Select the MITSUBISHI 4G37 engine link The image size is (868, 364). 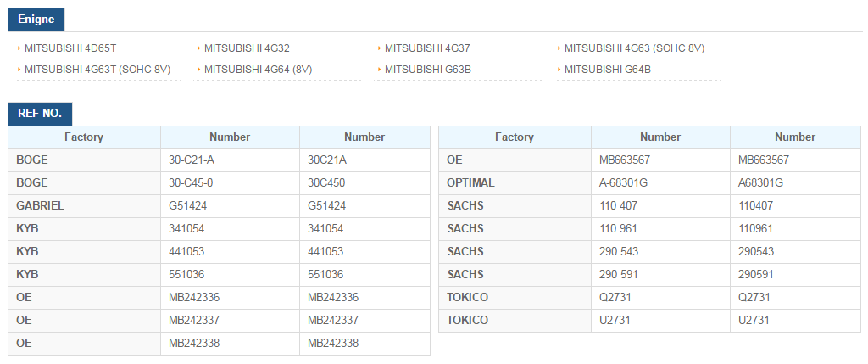click(427, 48)
